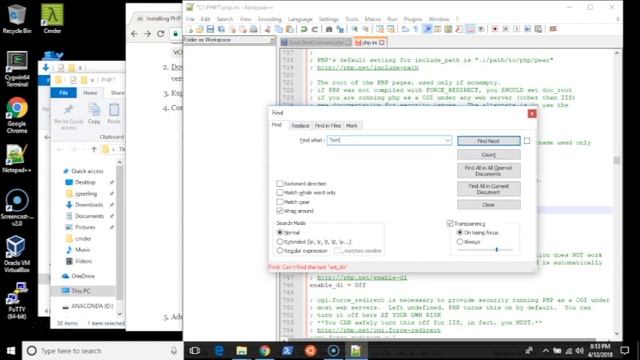Click the Copy toolbar icon in Notepad++

click(x=279, y=29)
